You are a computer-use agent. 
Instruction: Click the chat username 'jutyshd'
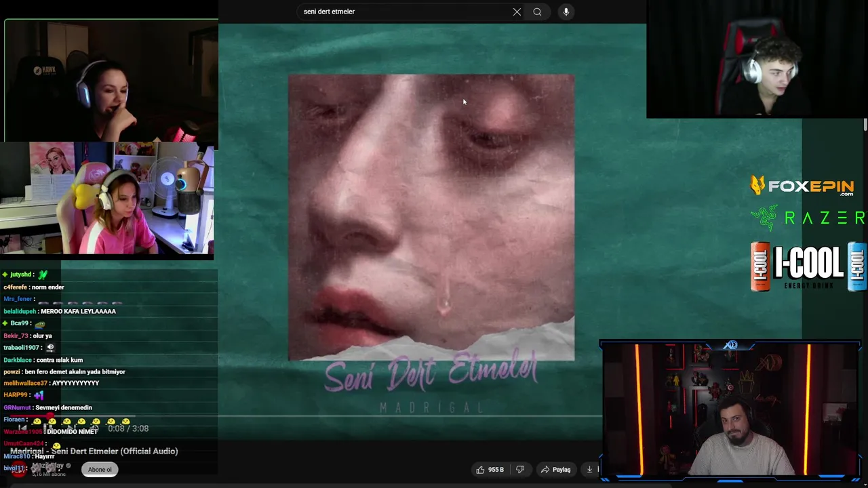click(21, 274)
